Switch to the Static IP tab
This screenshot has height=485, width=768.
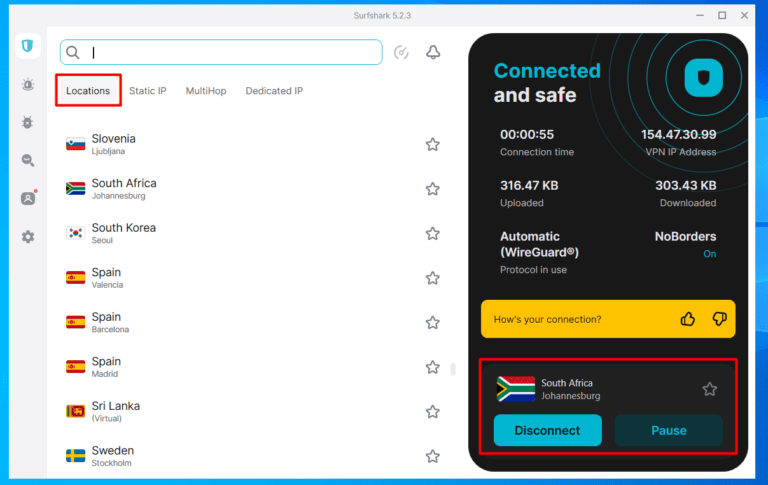coord(148,91)
